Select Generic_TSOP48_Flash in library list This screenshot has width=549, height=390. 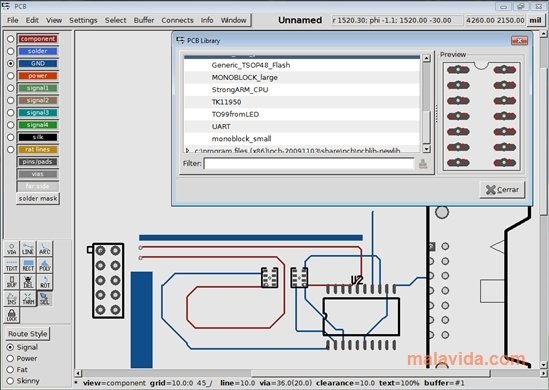[x=302, y=65]
